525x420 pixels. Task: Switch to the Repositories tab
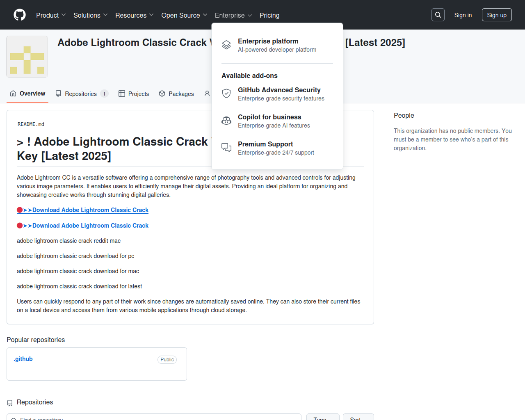[x=82, y=94]
